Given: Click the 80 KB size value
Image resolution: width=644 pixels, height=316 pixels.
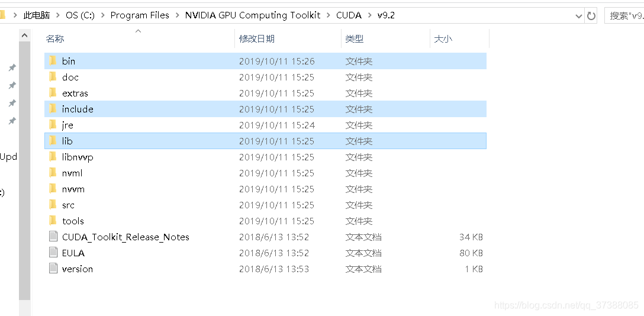Looking at the screenshot, I should [x=471, y=253].
